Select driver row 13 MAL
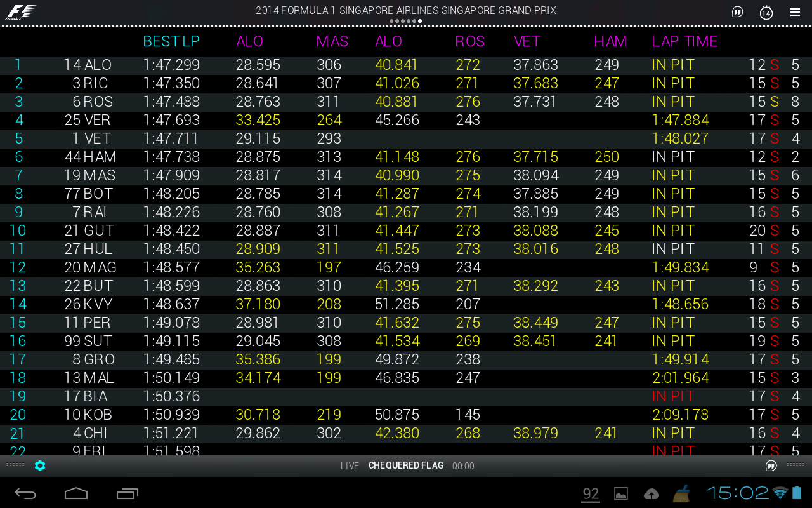The width and height of the screenshot is (812, 508). click(x=406, y=378)
